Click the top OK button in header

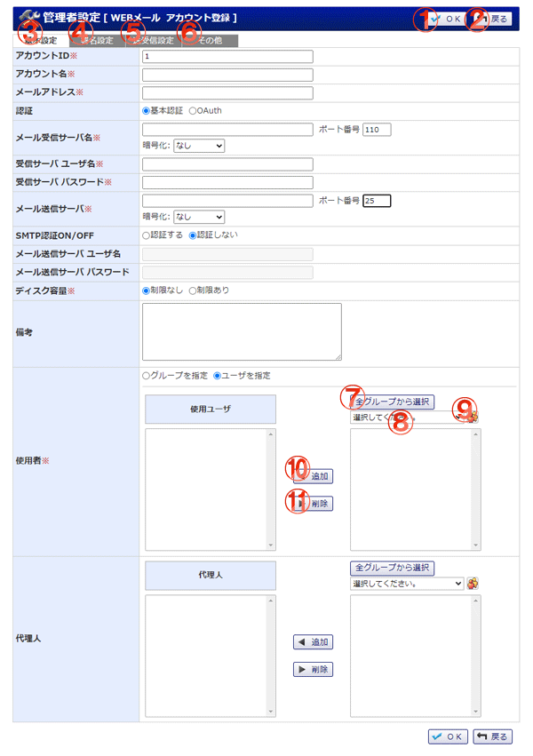447,19
